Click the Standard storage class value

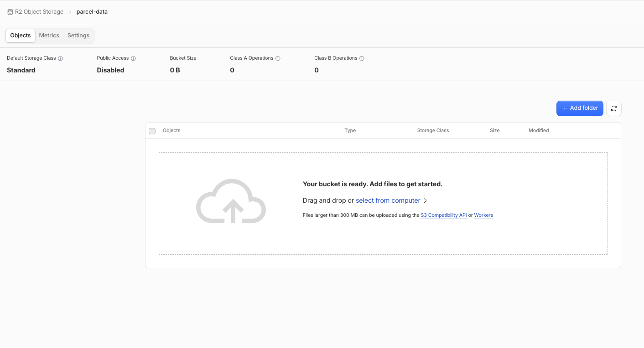coord(21,70)
